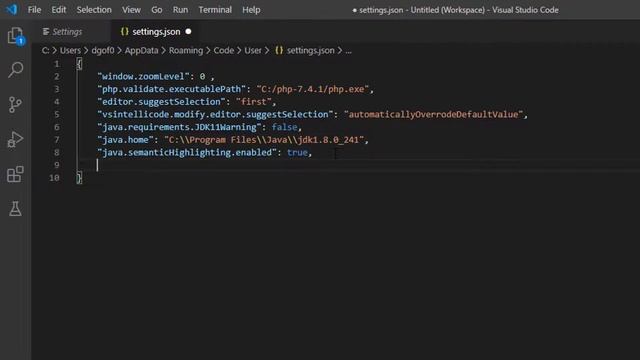Select settings.json in the breadcrumb

pos(310,51)
